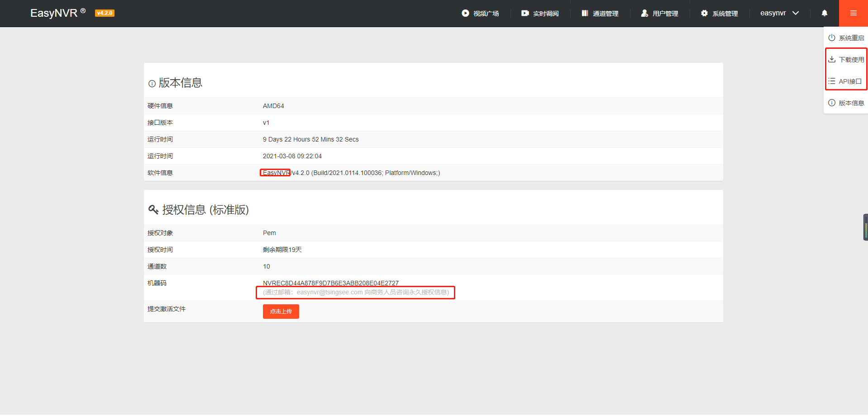Click the download icon beside 下载使用
This screenshot has height=416, width=868.
click(x=832, y=59)
